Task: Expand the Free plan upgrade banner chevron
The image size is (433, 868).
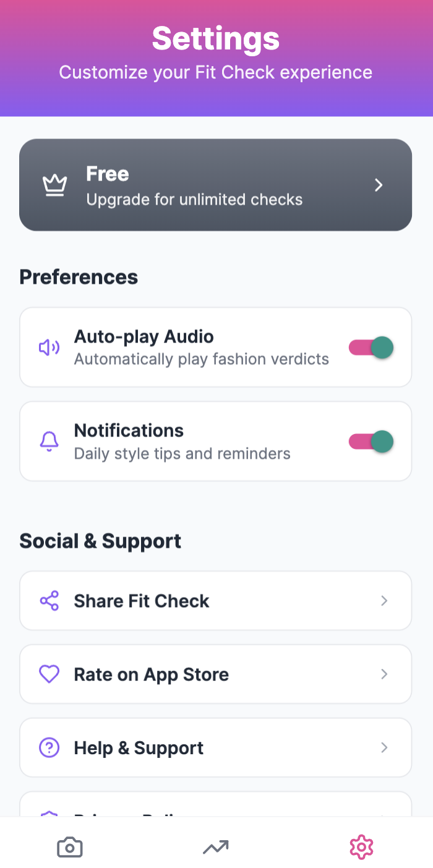Action: click(x=379, y=184)
